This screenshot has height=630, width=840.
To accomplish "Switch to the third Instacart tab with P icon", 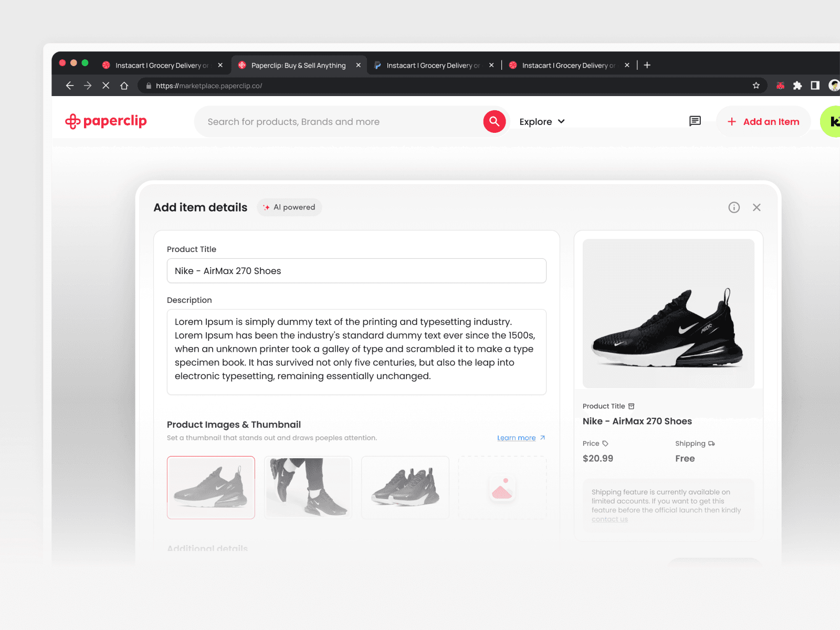I will tap(434, 65).
